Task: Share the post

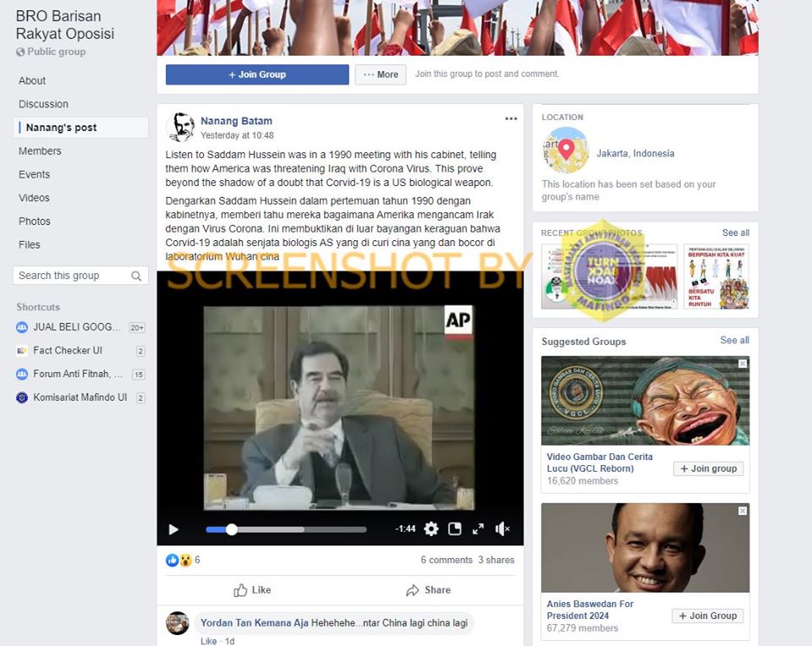Action: click(428, 590)
